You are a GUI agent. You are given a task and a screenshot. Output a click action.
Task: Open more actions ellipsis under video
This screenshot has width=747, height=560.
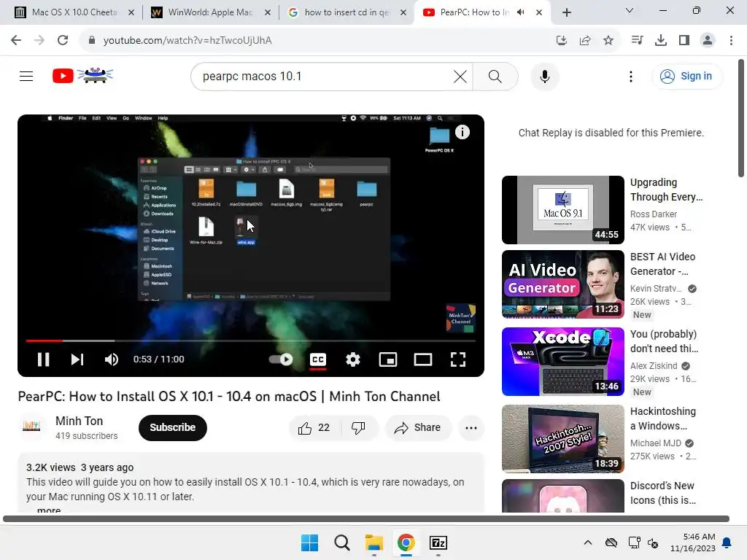(471, 427)
